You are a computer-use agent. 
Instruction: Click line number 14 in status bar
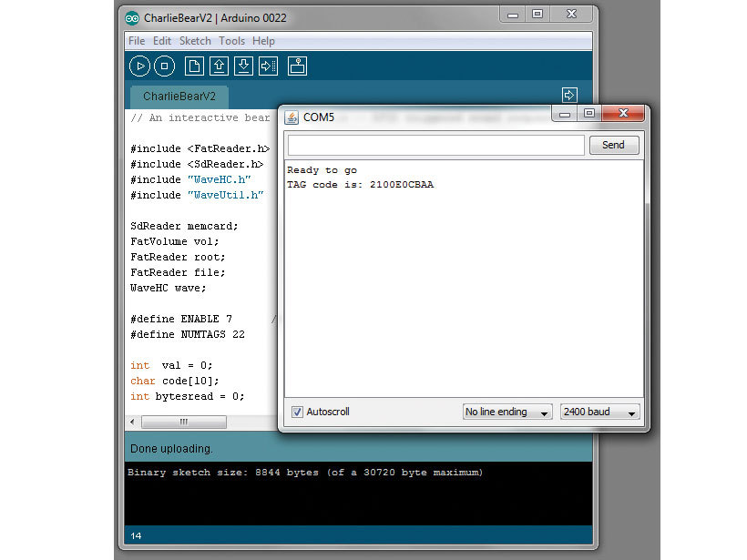(x=136, y=535)
